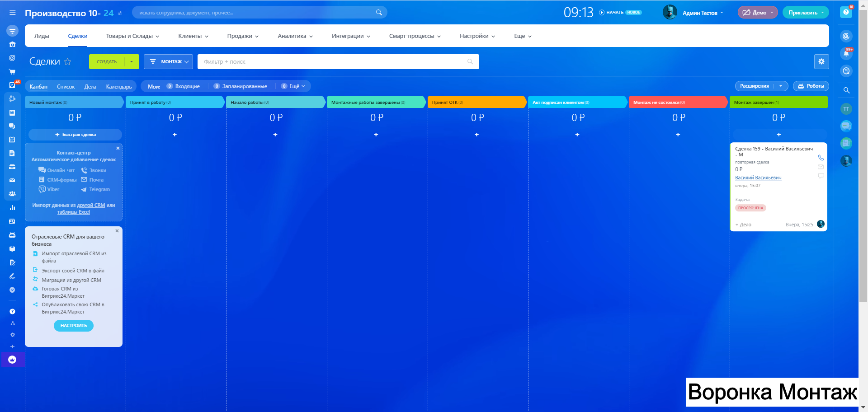Open tasks icon with 46 badge
868x412 pixels.
tap(12, 85)
